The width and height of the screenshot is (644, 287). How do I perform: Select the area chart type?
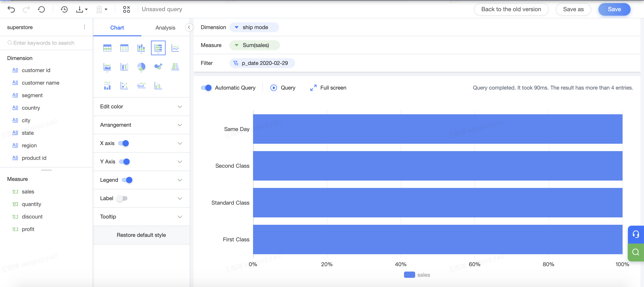(107, 67)
